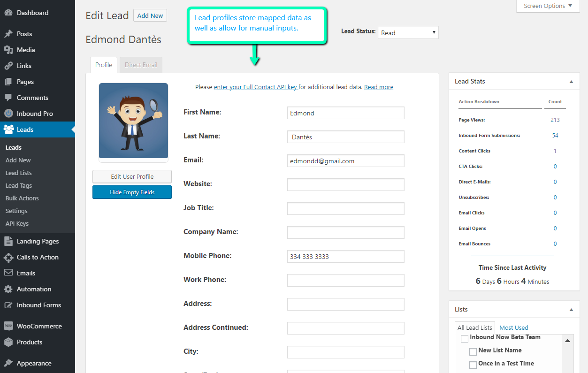The width and height of the screenshot is (588, 373).
Task: Open the Lead Lists submenu item
Action: [19, 173]
